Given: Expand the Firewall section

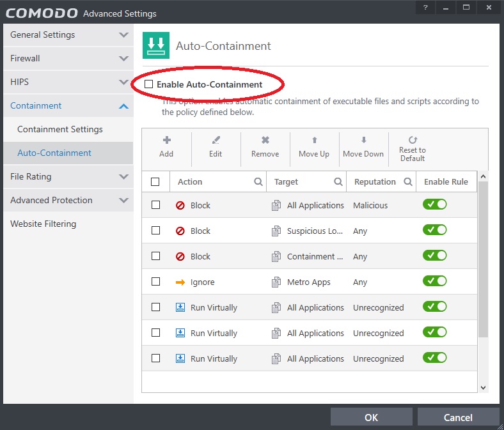Looking at the screenshot, I should tap(123, 59).
